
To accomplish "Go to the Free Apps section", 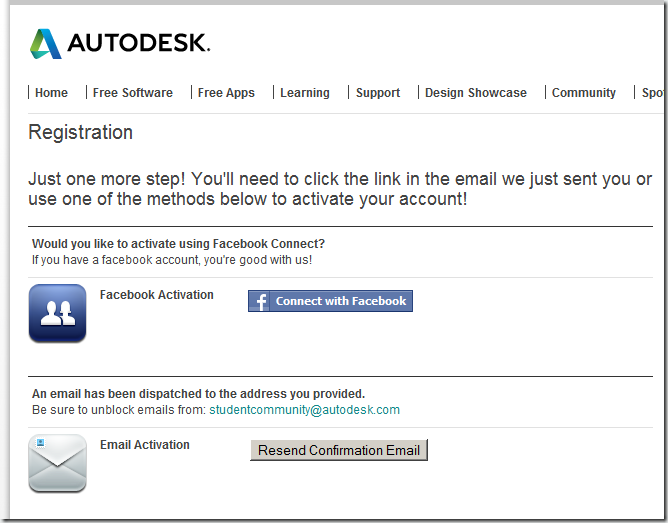I will click(x=226, y=92).
